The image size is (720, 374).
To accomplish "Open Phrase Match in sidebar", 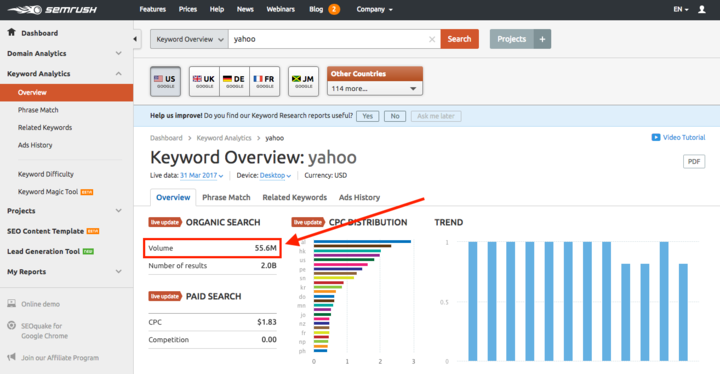I will pos(38,110).
